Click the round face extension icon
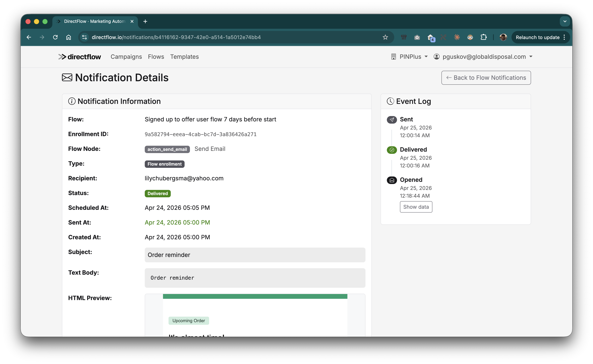Viewport: 593px width, 364px height. (470, 37)
